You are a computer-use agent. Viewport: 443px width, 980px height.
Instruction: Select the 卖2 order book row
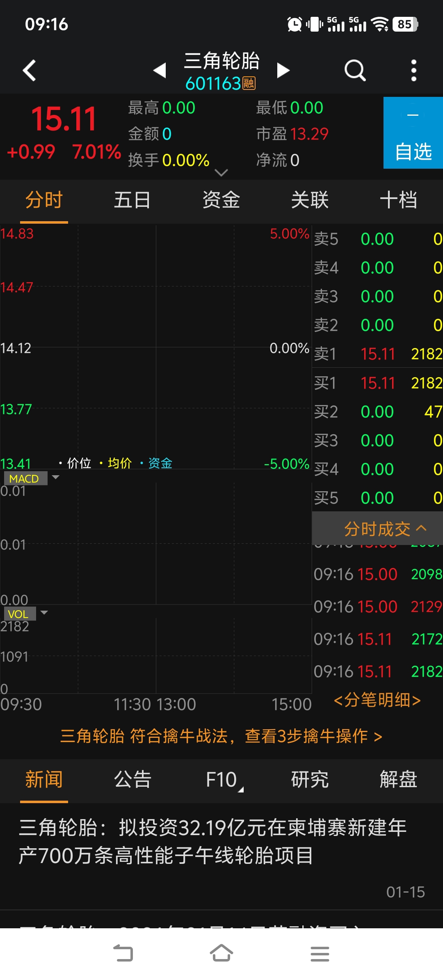coord(378,325)
